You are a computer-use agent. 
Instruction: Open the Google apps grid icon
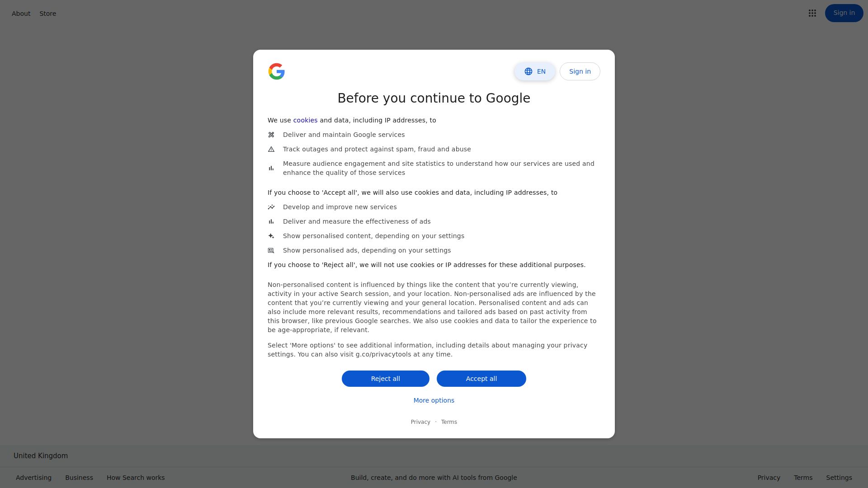point(812,13)
